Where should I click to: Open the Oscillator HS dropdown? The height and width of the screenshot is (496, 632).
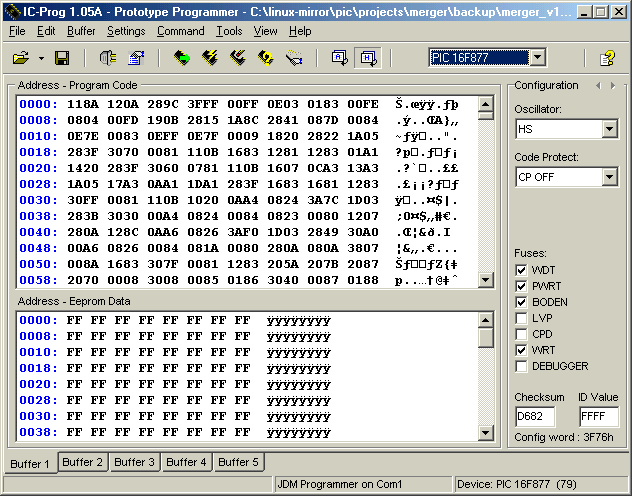610,129
